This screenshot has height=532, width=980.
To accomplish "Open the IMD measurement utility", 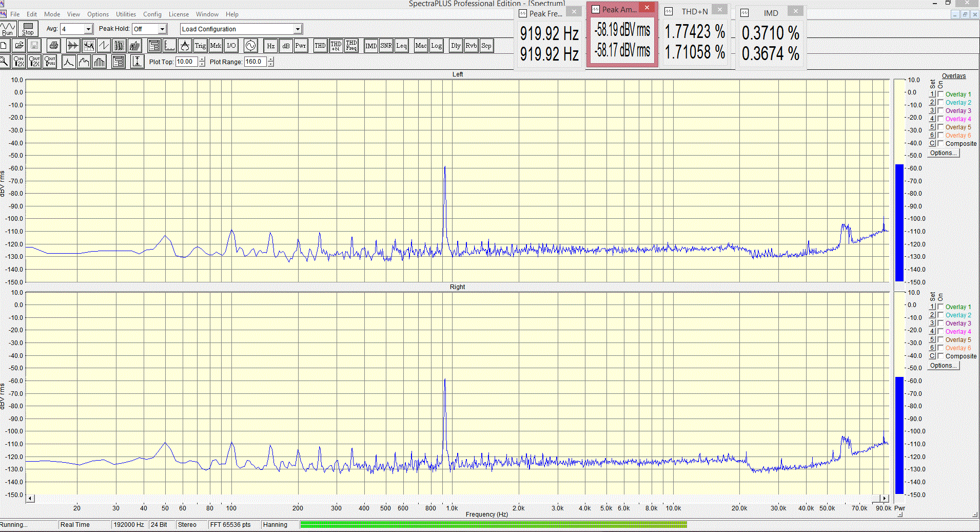I will coord(371,46).
